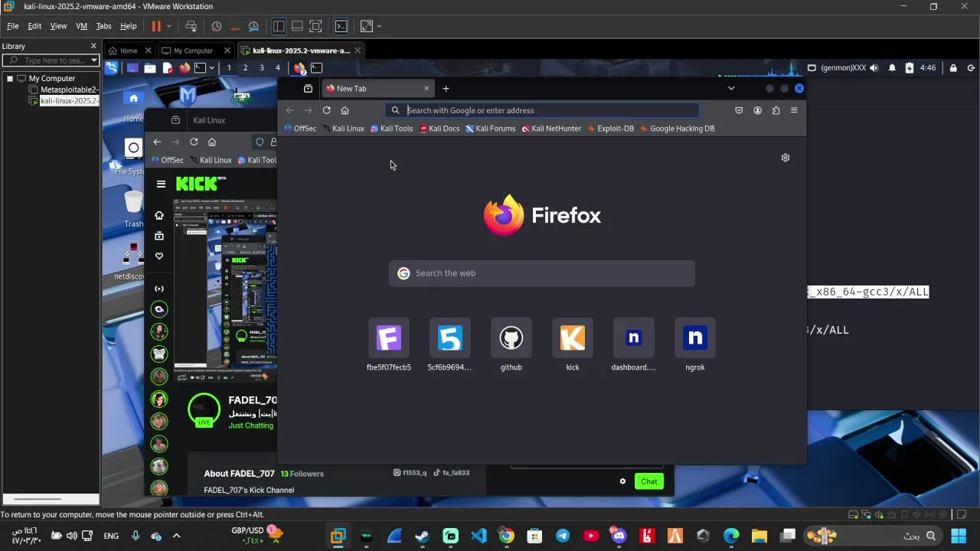Reload the Firefox New Tab page
980x551 pixels.
[x=326, y=110]
